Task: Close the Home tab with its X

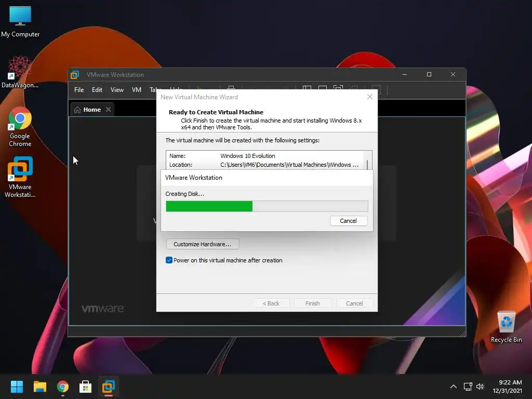Action: pyautogui.click(x=108, y=110)
